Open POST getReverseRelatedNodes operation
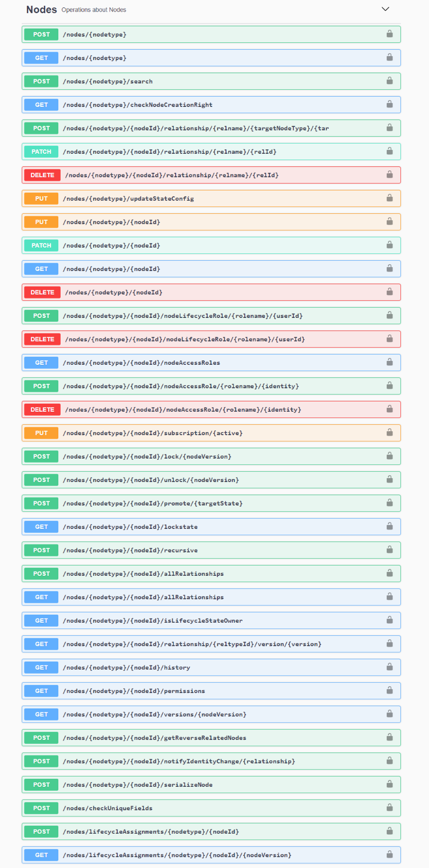Screen dimensions: 429x868 point(211,738)
